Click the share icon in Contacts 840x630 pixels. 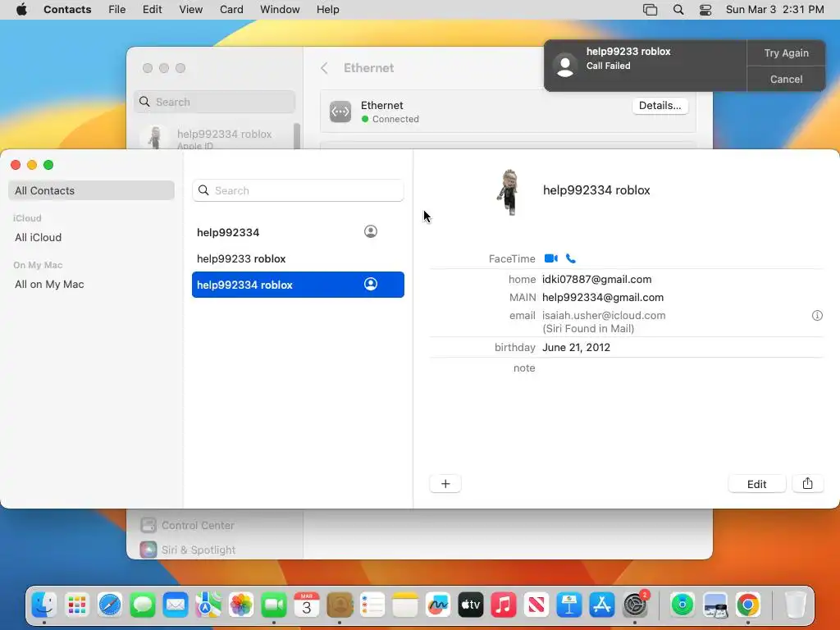point(807,484)
